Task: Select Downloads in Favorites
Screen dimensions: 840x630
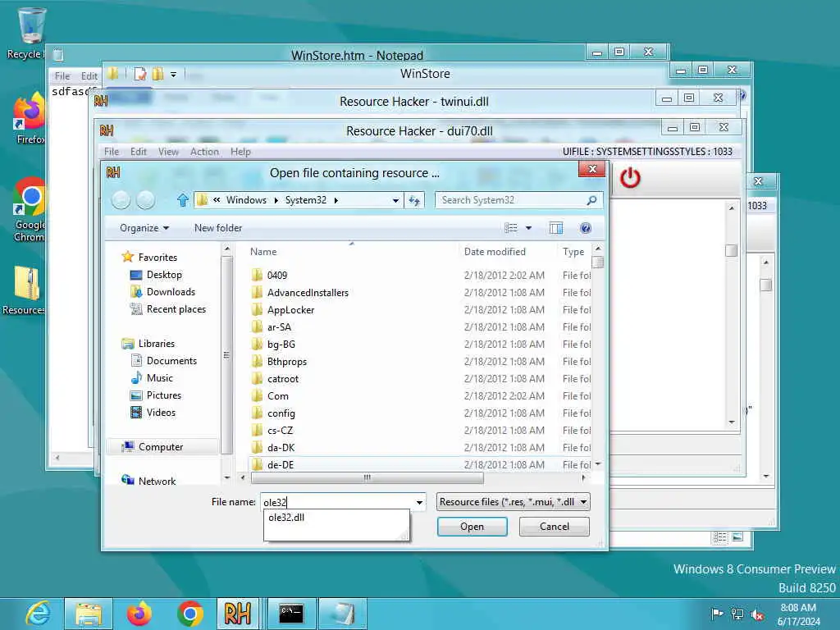Action: [x=171, y=292]
